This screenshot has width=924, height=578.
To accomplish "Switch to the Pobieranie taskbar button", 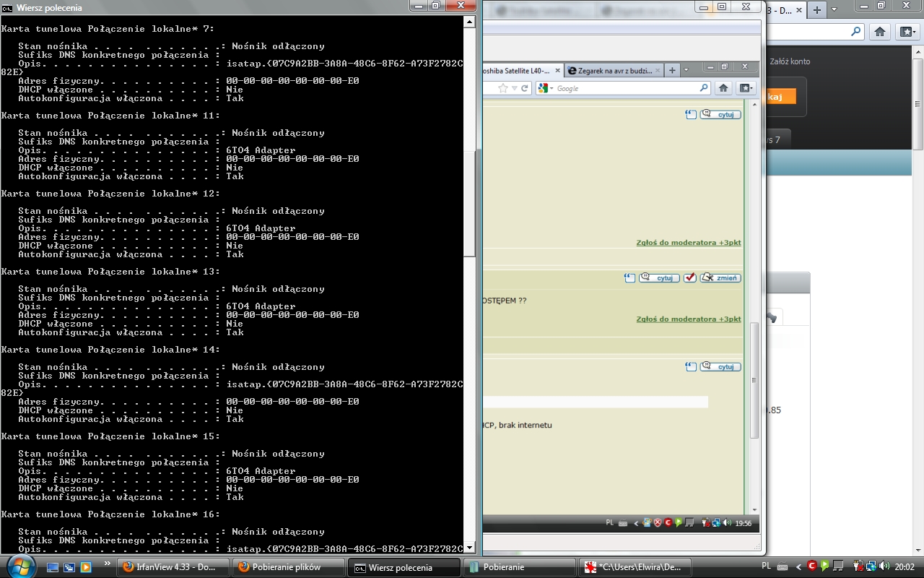I will click(x=520, y=567).
